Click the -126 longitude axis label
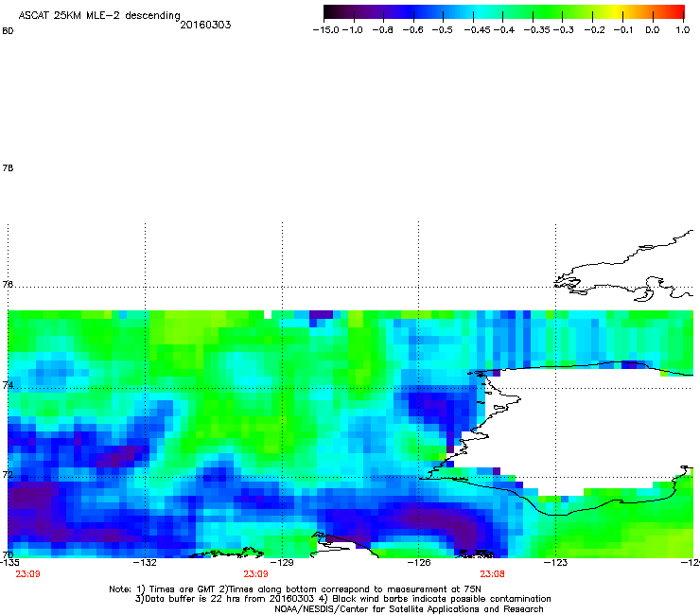The width and height of the screenshot is (700, 615). [419, 562]
